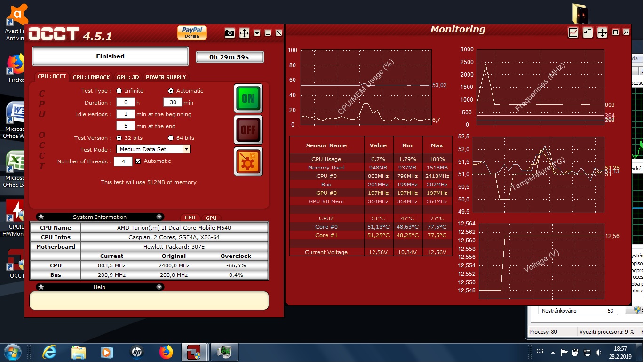Viewport: 644px width, 362px height.
Task: Click Monitoring window move arrows icon
Action: (x=602, y=32)
